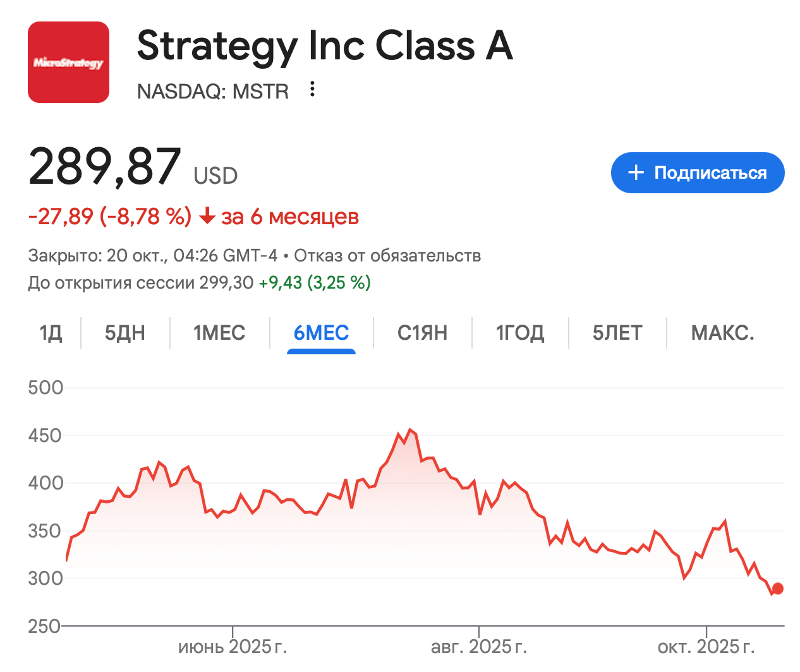
Task: Switch to the 1Д range tab
Action: coord(51,333)
